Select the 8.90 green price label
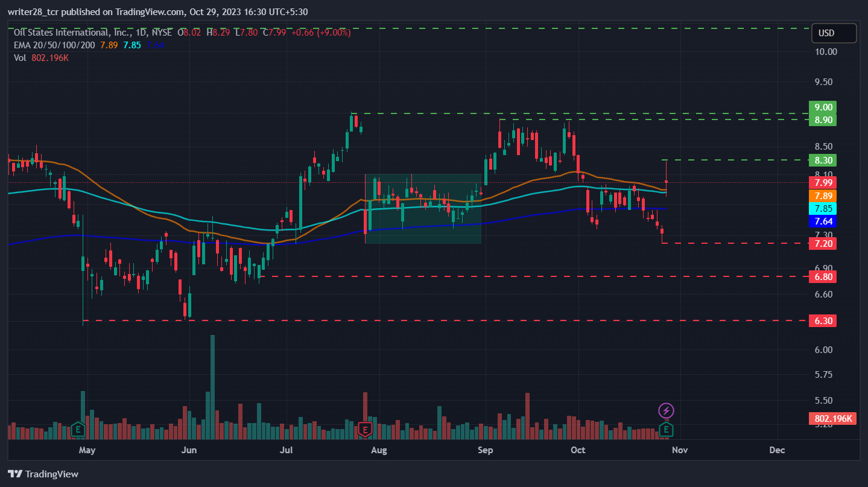This screenshot has width=868, height=487. pyautogui.click(x=823, y=120)
